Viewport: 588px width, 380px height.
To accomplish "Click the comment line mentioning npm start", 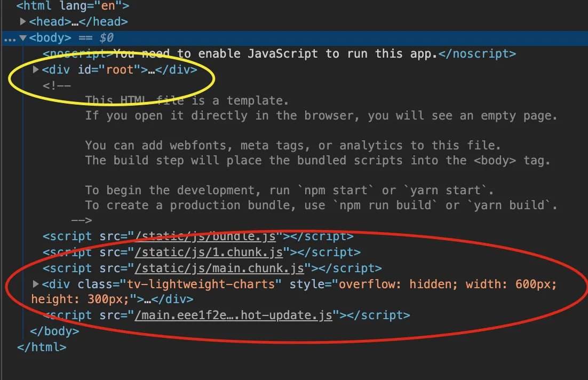I will 289,190.
